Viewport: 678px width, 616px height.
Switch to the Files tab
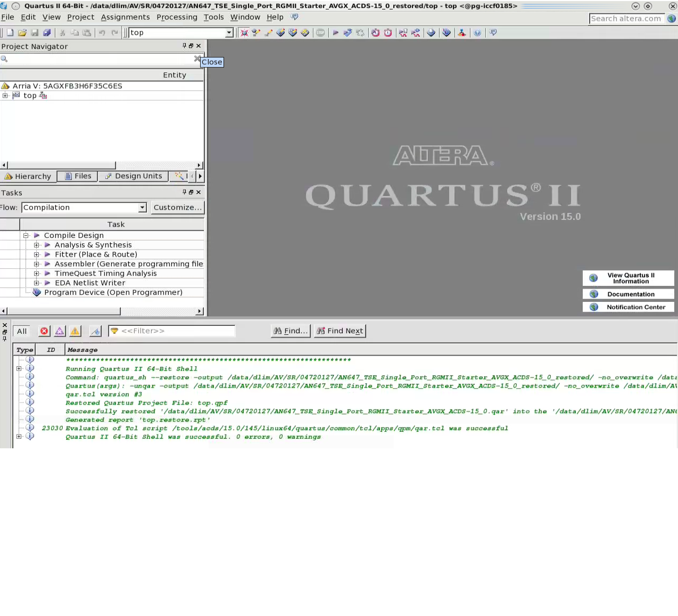pyautogui.click(x=78, y=176)
